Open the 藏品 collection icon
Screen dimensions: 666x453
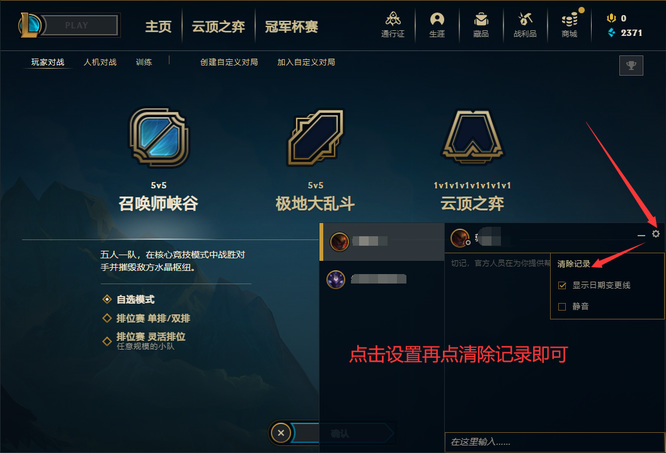481,25
